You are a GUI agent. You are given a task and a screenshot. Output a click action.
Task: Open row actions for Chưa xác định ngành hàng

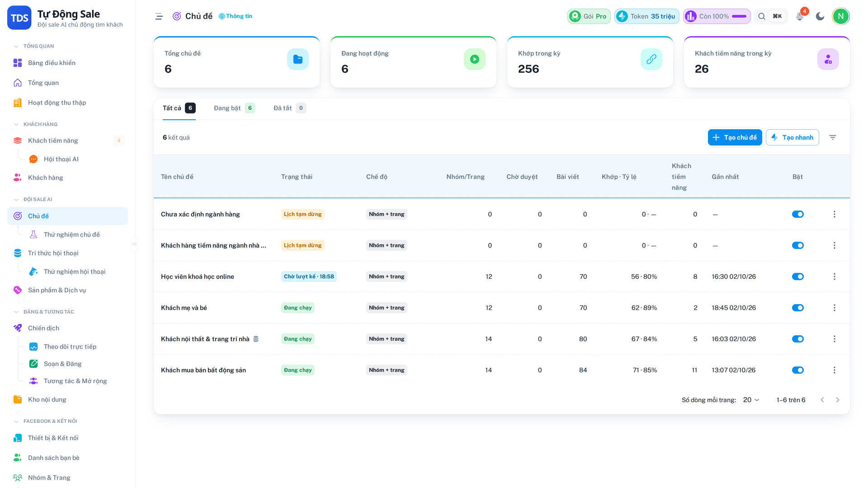[835, 214]
